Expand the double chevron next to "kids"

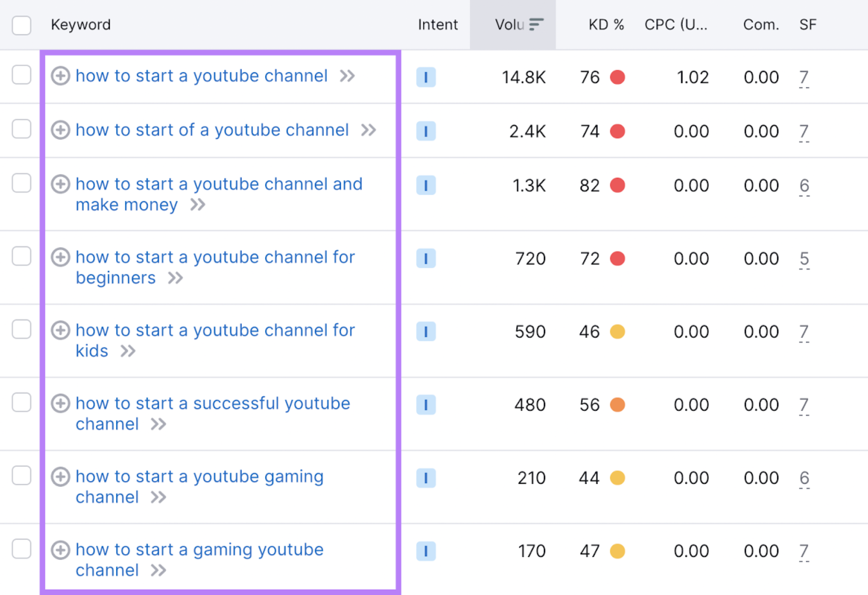pos(128,351)
